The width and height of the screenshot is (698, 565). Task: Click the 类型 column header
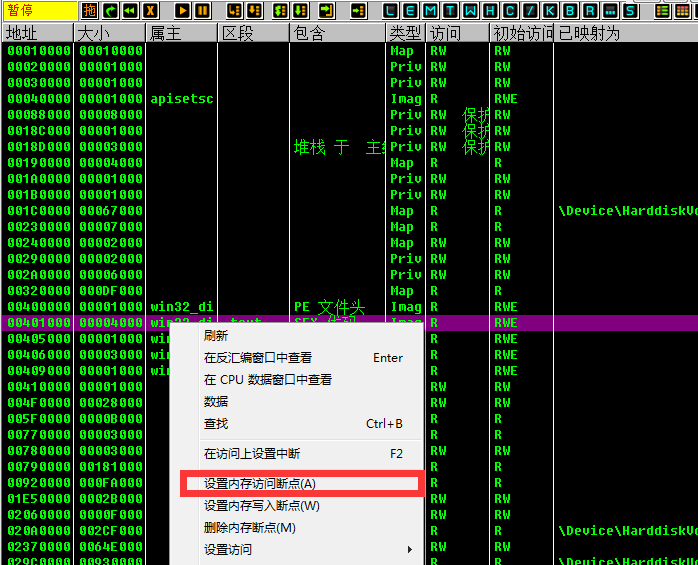coord(405,33)
